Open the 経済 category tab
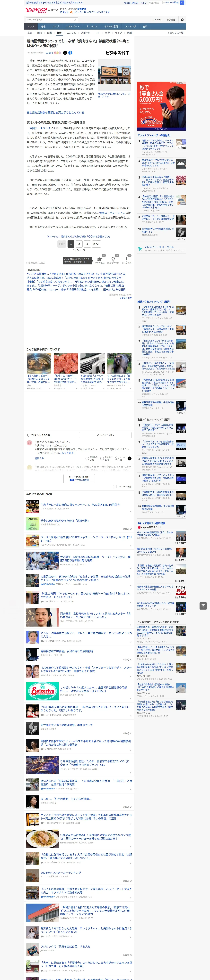The width and height of the screenshot is (210, 980). click(59, 33)
